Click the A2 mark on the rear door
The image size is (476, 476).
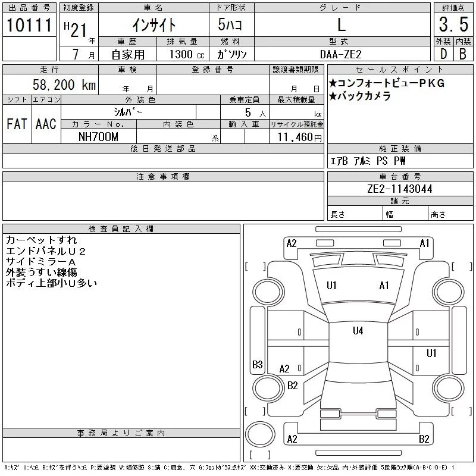(x=284, y=369)
